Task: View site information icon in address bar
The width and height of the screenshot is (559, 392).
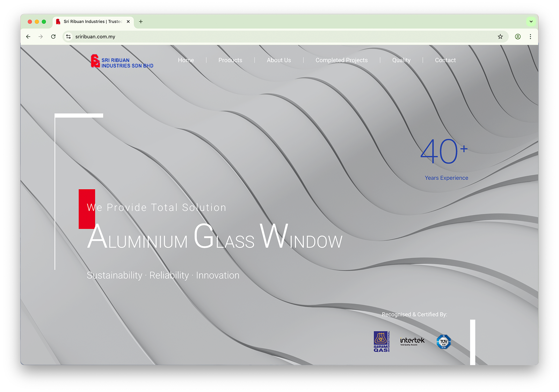Action: [68, 37]
